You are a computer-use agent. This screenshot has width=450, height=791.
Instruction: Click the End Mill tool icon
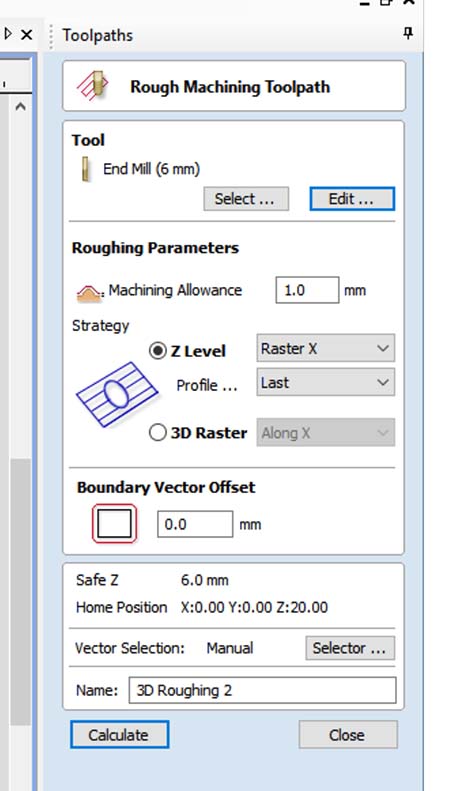tap(86, 169)
